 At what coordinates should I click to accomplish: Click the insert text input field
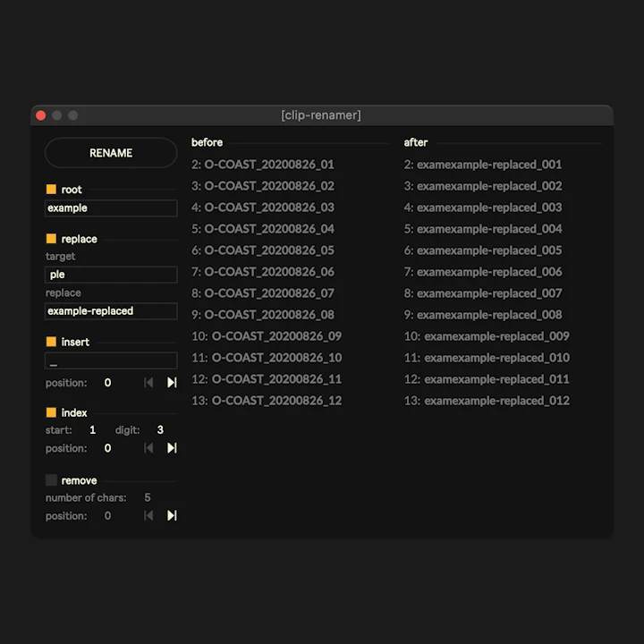pyautogui.click(x=111, y=361)
